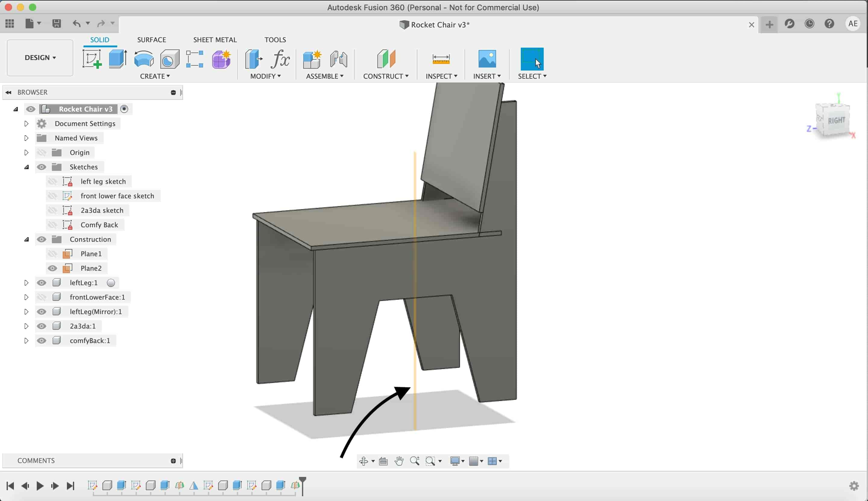Show Plane1 via its eye icon
The width and height of the screenshot is (868, 501).
52,254
